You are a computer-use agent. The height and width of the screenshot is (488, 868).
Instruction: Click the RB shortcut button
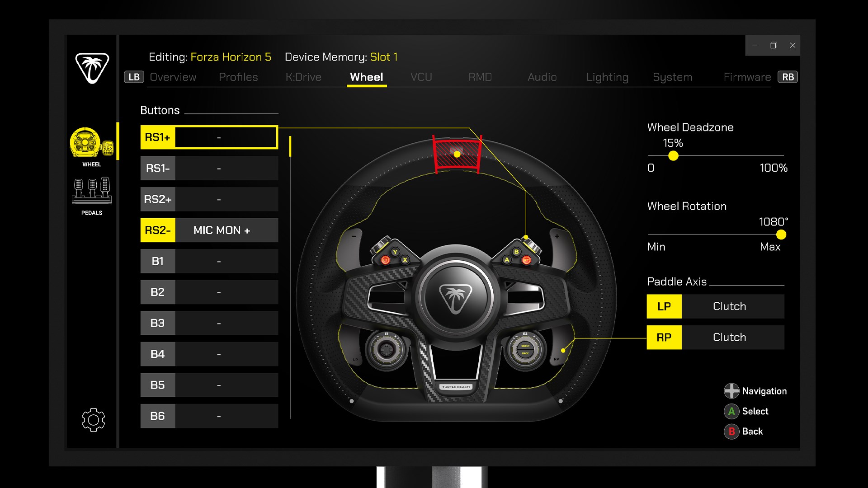tap(787, 77)
